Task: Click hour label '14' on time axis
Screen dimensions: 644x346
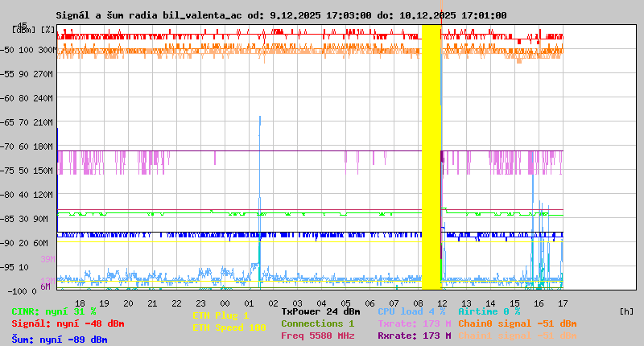Action: (x=490, y=303)
